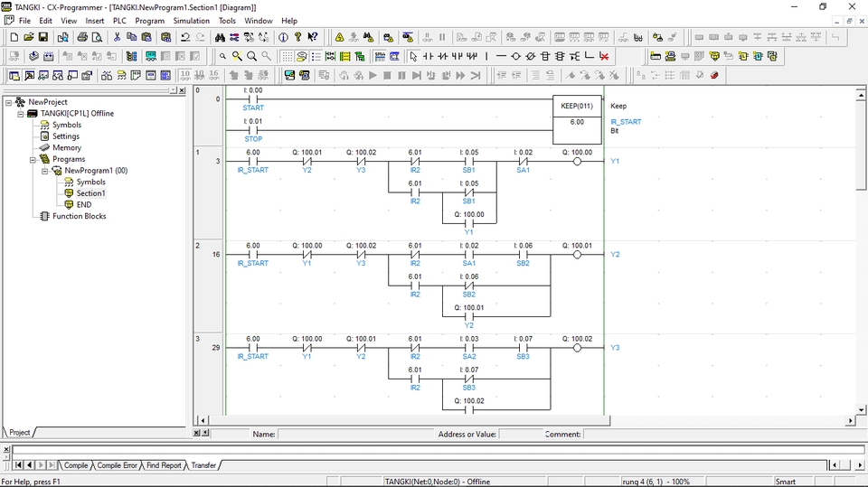Select the New Contact tool
The image size is (868, 487).
pyautogui.click(x=428, y=56)
